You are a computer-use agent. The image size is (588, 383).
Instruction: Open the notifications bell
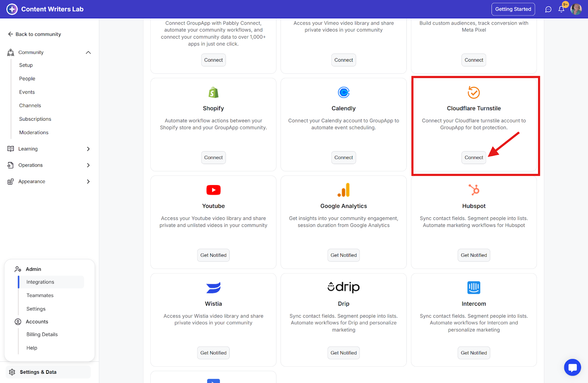561,9
